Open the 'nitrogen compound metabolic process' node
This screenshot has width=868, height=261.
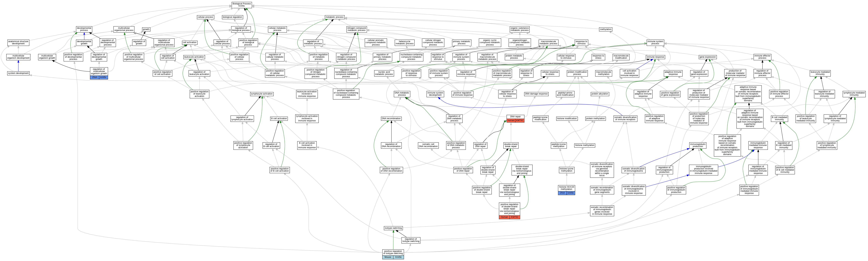(356, 29)
